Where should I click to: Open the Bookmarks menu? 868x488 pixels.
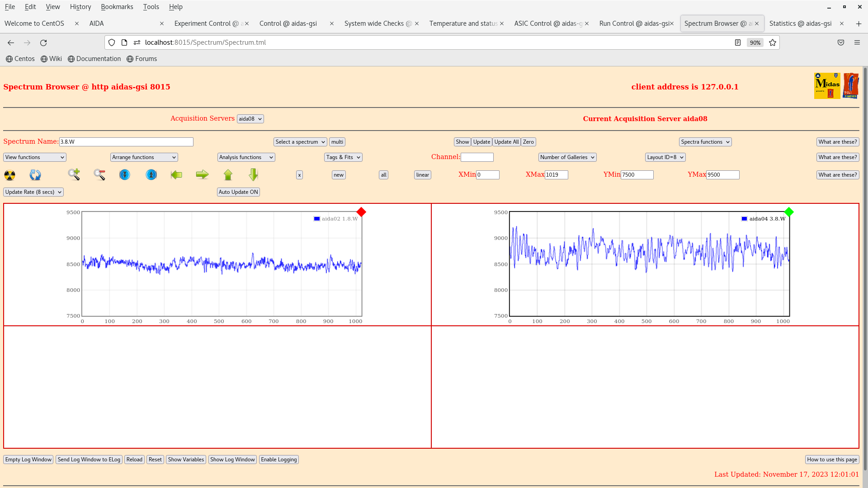tap(117, 7)
